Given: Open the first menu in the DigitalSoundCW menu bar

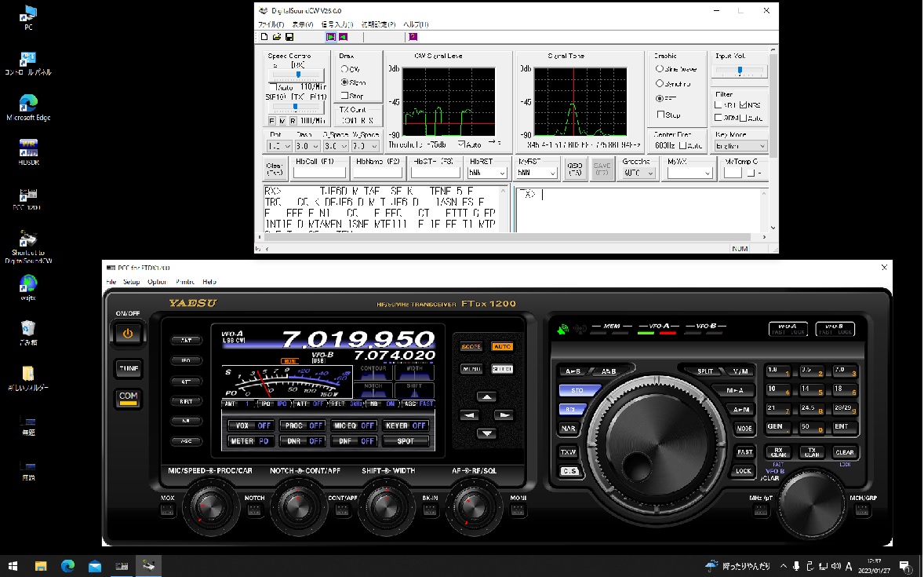Looking at the screenshot, I should click(x=271, y=24).
